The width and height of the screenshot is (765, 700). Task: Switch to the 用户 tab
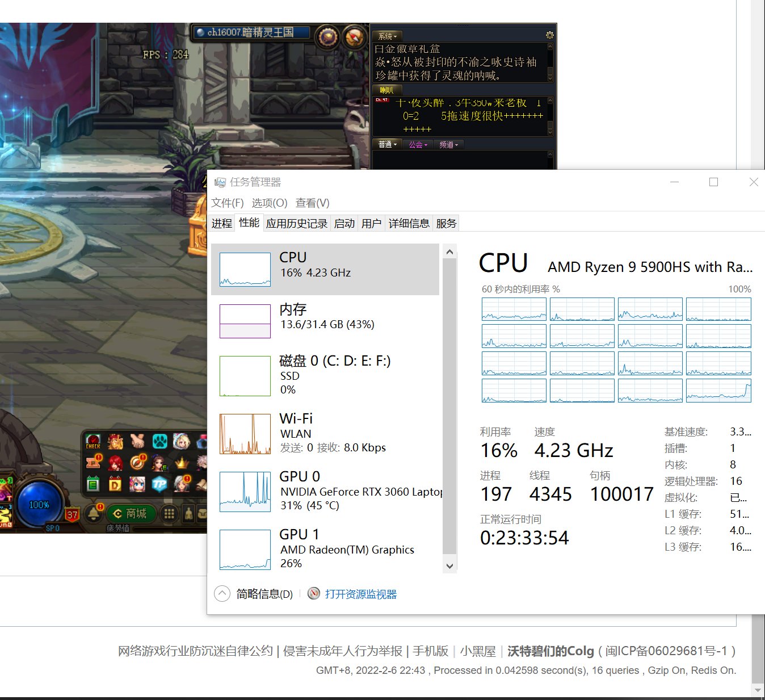371,223
